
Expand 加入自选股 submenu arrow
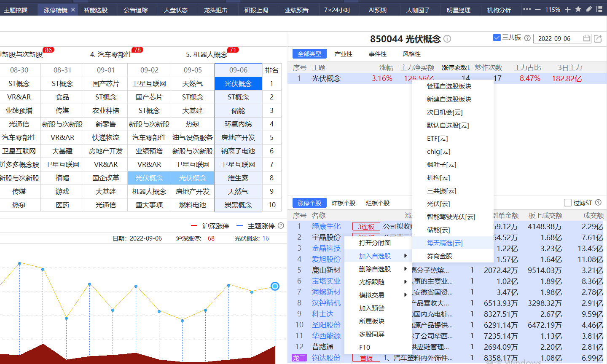(406, 256)
